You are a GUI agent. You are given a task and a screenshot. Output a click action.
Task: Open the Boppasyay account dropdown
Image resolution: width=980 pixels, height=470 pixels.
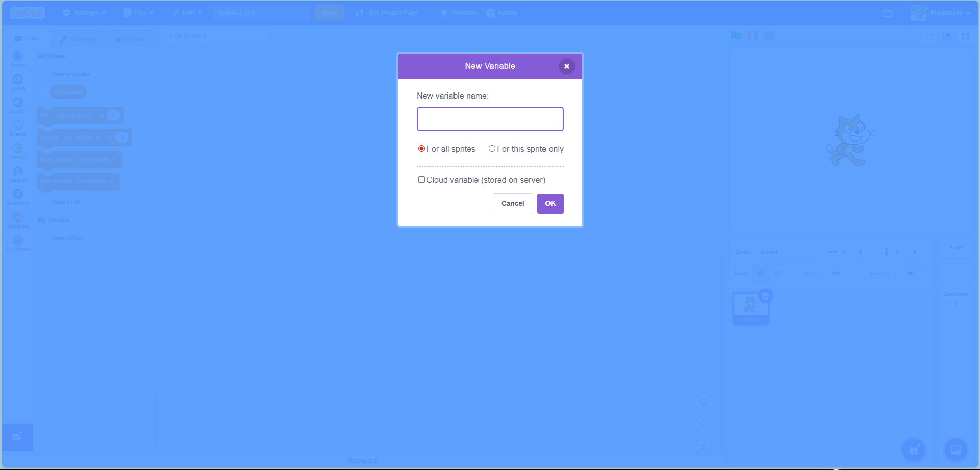941,13
